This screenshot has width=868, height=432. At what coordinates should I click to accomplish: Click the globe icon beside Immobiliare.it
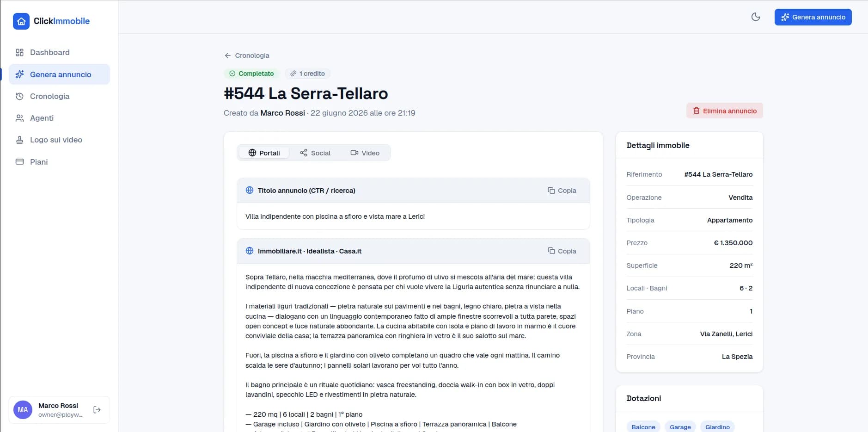250,251
